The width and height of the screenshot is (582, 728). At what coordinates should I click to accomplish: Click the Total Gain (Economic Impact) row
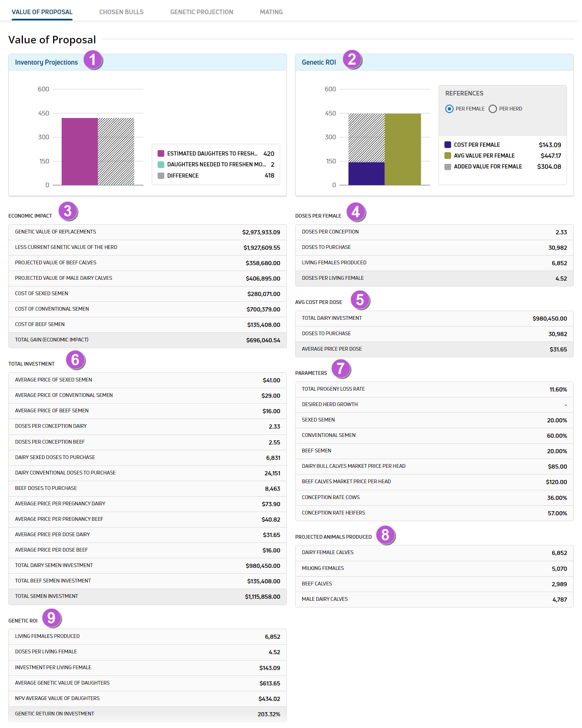click(x=148, y=340)
